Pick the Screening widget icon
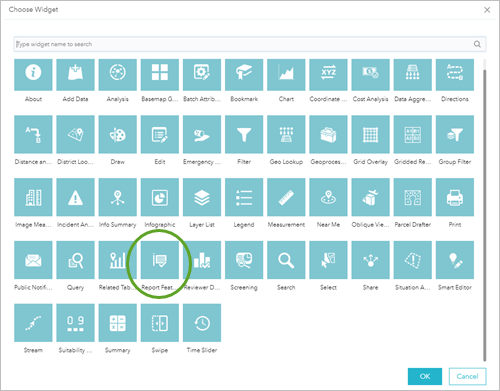 point(244,260)
